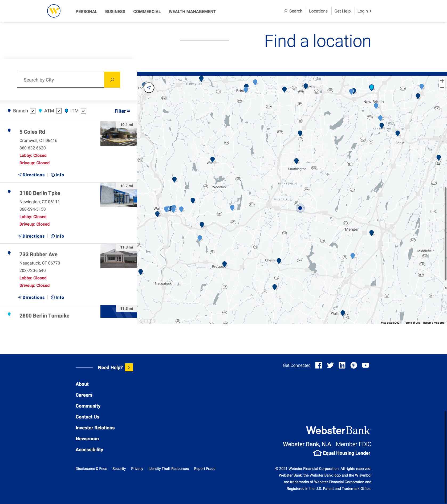Open the Business menu
This screenshot has width=447, height=504.
pos(115,11)
